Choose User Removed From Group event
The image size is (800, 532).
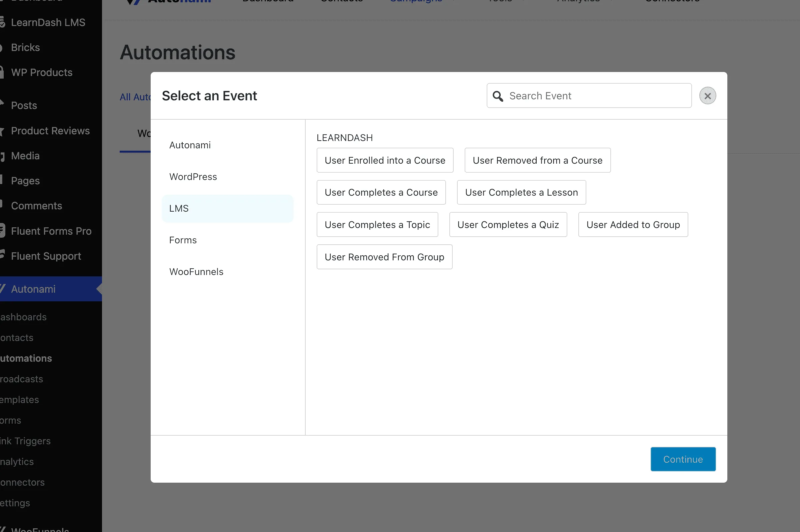click(x=384, y=257)
